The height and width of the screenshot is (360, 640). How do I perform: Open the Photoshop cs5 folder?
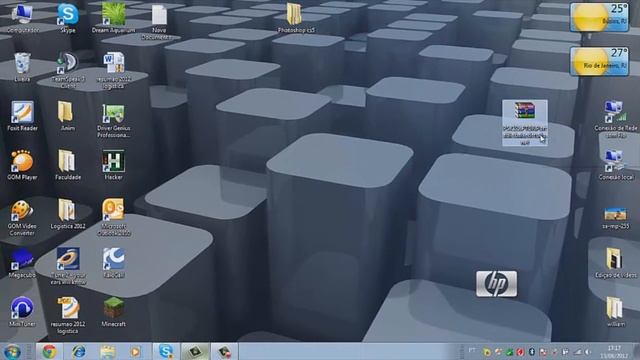tap(296, 18)
